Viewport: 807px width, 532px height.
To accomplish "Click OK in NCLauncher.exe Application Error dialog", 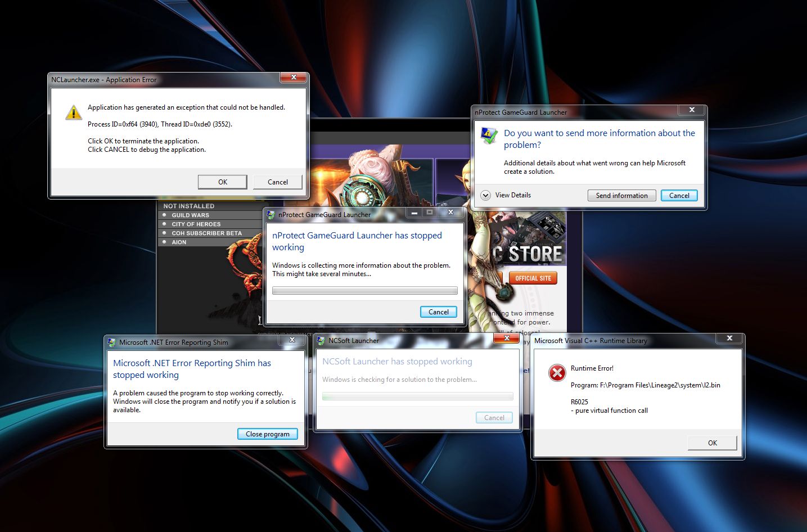I will 222,182.
